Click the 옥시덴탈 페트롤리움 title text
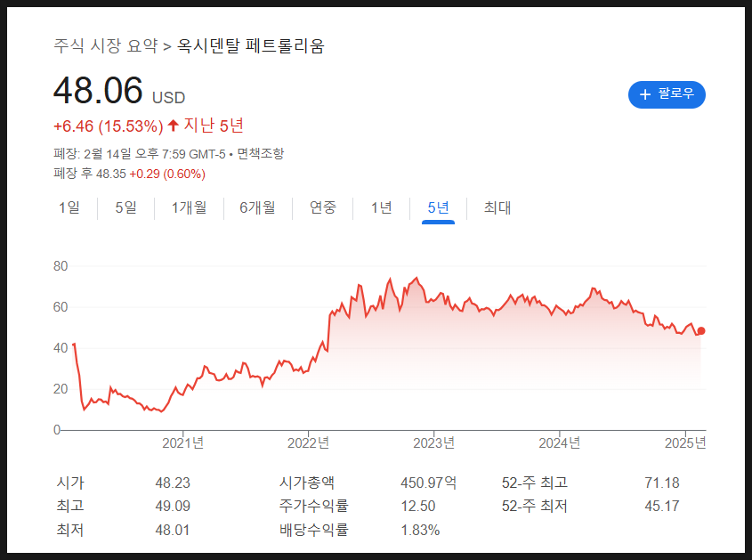The width and height of the screenshot is (752, 560). coord(251,46)
